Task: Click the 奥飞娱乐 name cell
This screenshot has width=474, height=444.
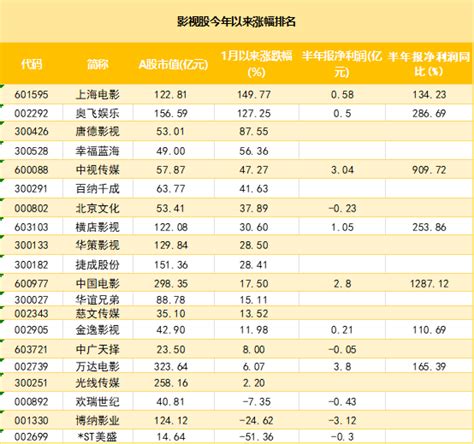Action: click(97, 114)
